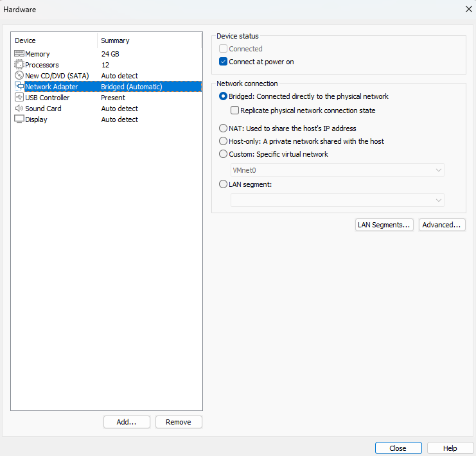This screenshot has height=456, width=476.
Task: Open Advanced network settings
Action: pos(442,225)
